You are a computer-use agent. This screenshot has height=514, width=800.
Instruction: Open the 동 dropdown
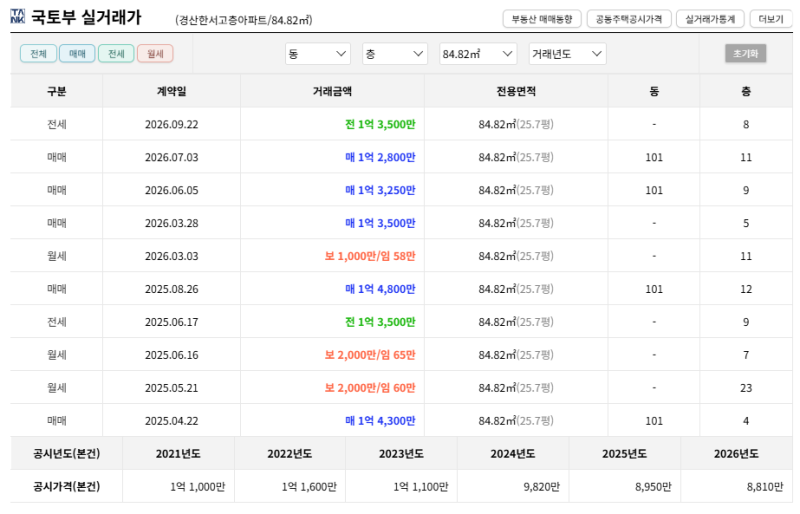pyautogui.click(x=317, y=54)
